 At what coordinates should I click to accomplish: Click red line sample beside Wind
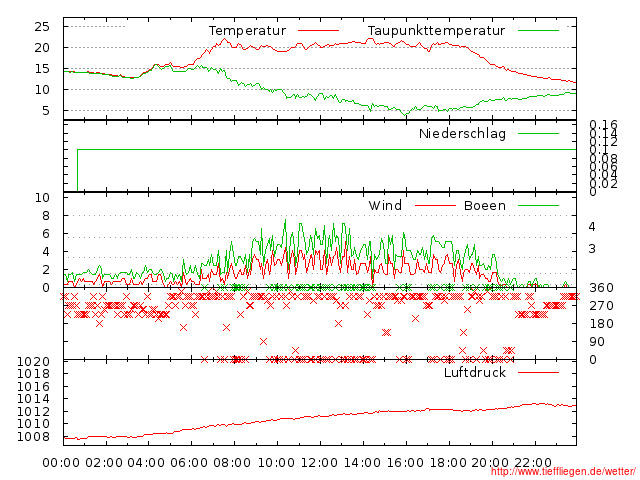point(435,205)
